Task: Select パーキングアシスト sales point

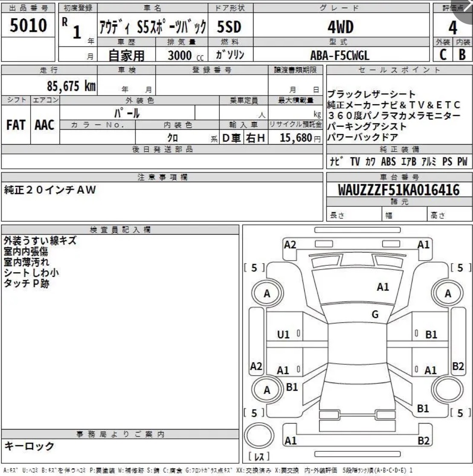Action: pyautogui.click(x=366, y=126)
